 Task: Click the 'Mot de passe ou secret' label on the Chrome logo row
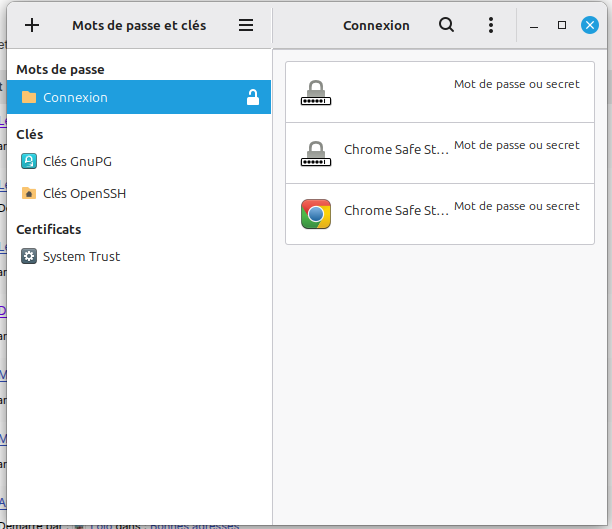click(516, 206)
